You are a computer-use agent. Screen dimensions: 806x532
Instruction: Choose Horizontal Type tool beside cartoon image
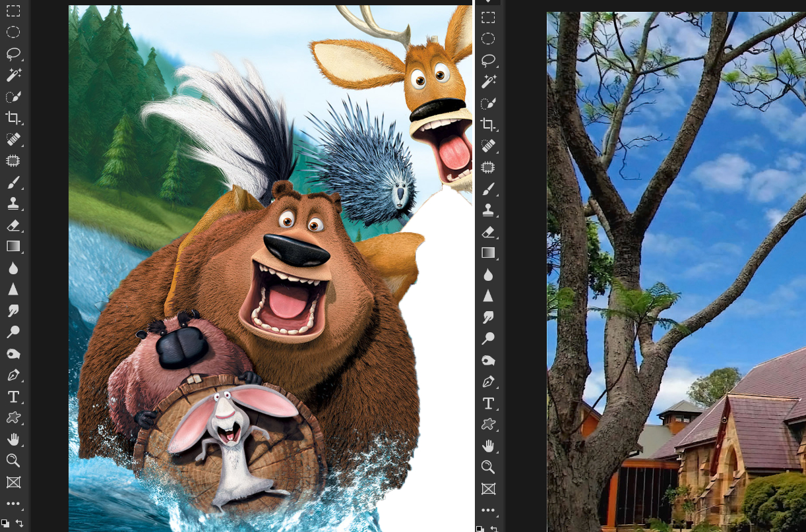pyautogui.click(x=13, y=397)
